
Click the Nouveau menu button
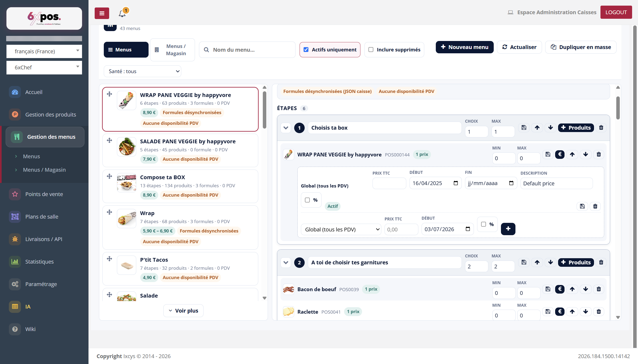pyautogui.click(x=464, y=47)
